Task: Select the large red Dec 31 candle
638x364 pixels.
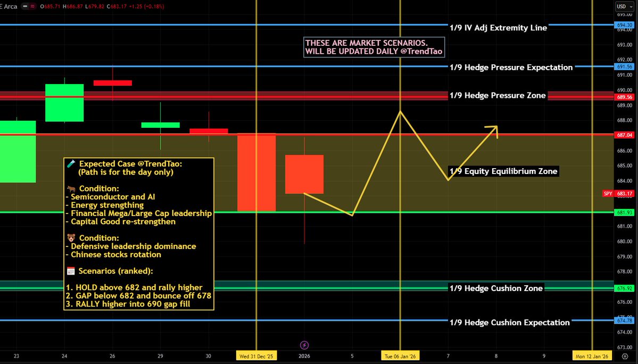Action: tap(256, 172)
